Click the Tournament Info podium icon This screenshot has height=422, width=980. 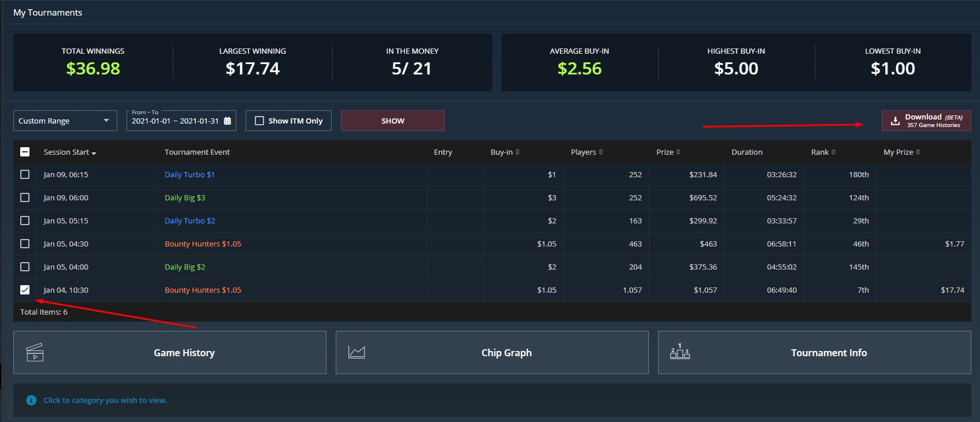click(680, 352)
